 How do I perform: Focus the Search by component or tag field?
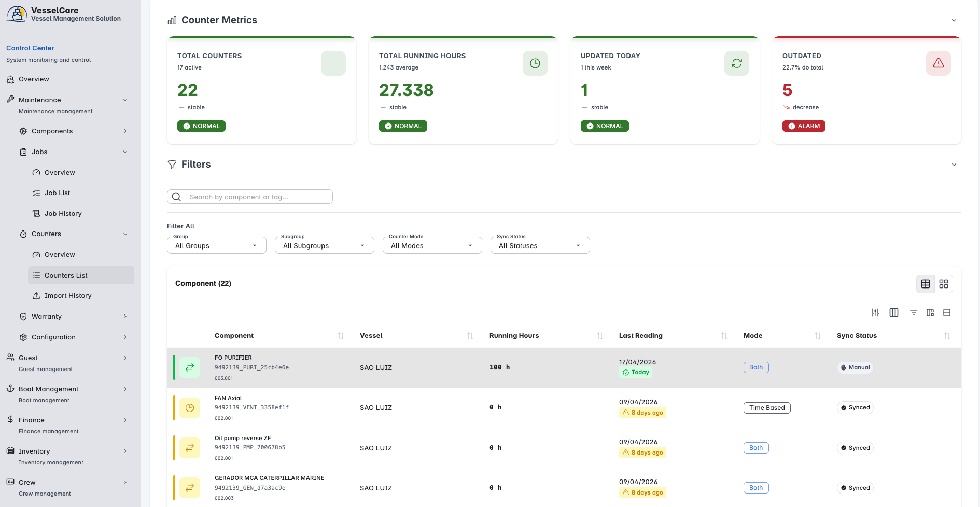point(250,197)
